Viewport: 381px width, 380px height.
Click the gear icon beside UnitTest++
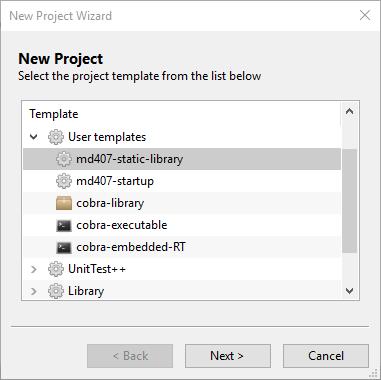click(x=56, y=269)
